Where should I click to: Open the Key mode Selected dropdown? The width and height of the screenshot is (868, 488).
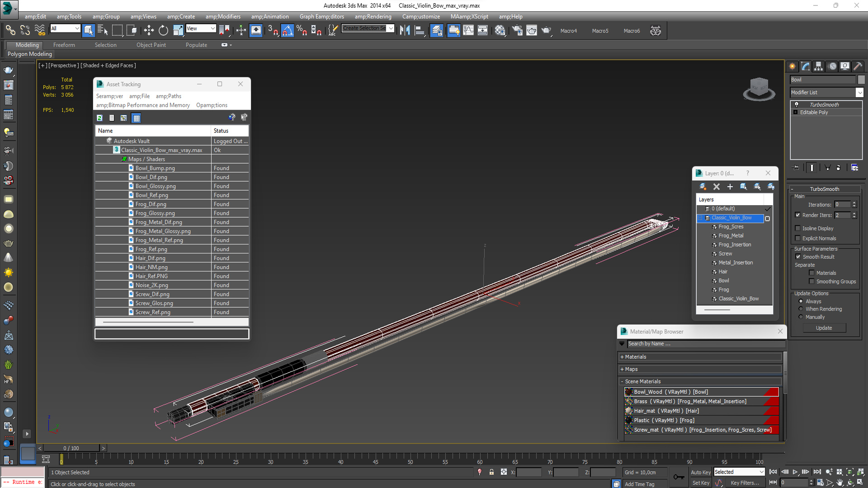pos(739,472)
